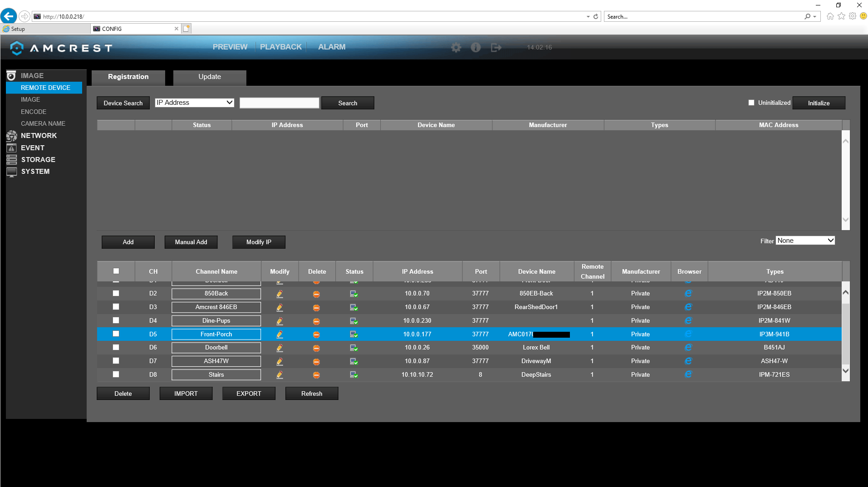Click the delete icon for D3 row
Screen dimensions: 868x487
point(316,307)
